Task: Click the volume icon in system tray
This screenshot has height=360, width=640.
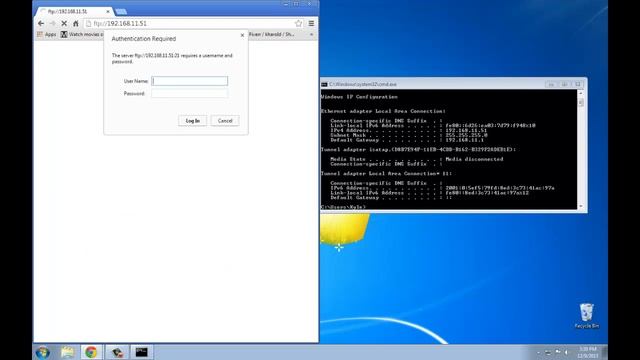Action: [x=567, y=352]
